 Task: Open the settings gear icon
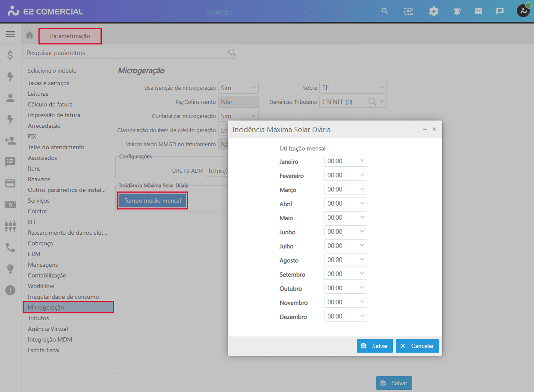point(434,11)
